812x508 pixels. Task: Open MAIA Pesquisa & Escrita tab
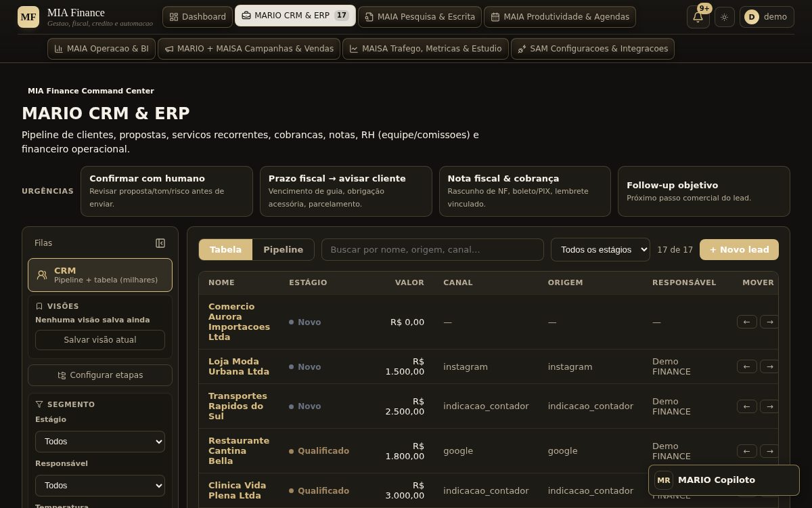pos(420,17)
